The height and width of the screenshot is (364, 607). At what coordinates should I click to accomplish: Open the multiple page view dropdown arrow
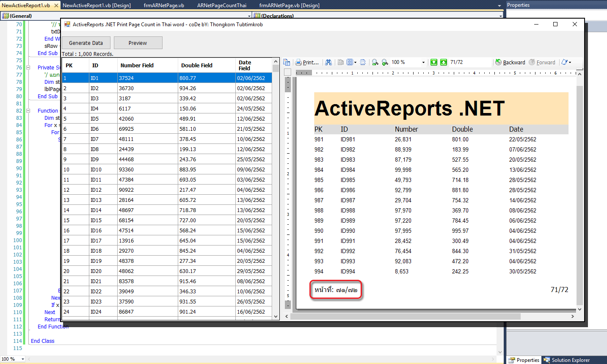355,62
